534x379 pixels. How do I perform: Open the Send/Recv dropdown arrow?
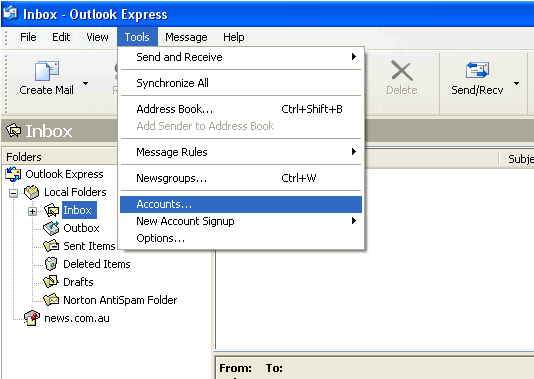(517, 83)
